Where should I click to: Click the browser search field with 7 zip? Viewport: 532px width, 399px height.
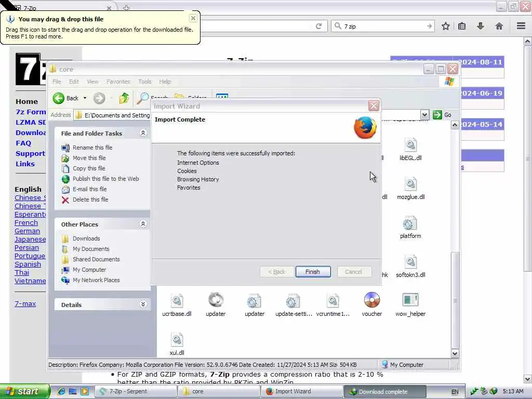(383, 26)
